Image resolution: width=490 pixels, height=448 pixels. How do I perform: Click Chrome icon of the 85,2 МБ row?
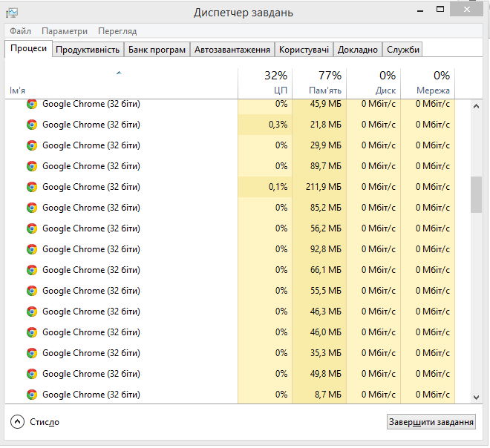pyautogui.click(x=32, y=208)
